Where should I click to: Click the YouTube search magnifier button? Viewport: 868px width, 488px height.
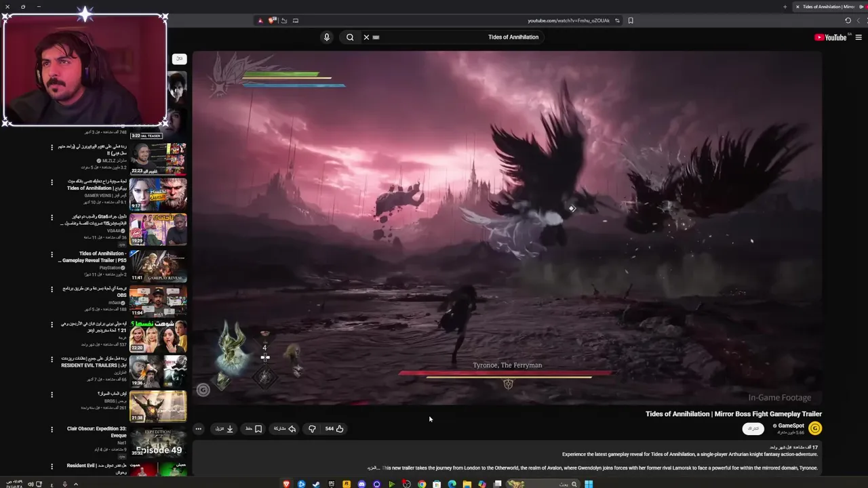pyautogui.click(x=350, y=37)
